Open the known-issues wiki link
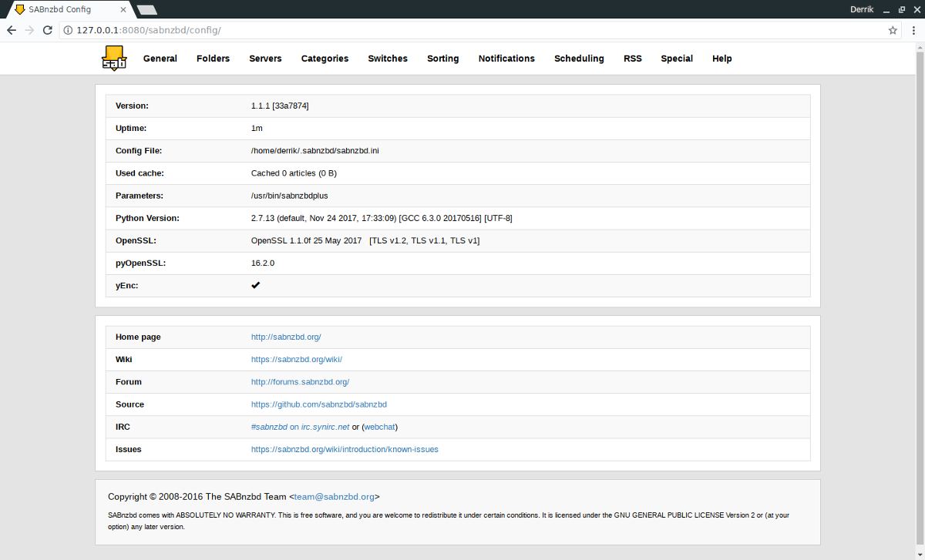 (x=345, y=449)
